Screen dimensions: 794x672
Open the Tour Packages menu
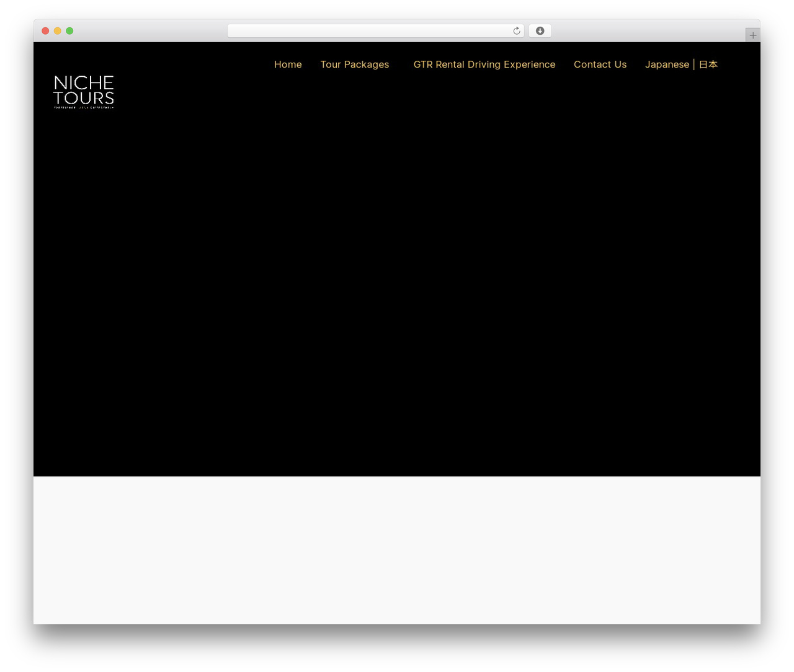point(355,64)
